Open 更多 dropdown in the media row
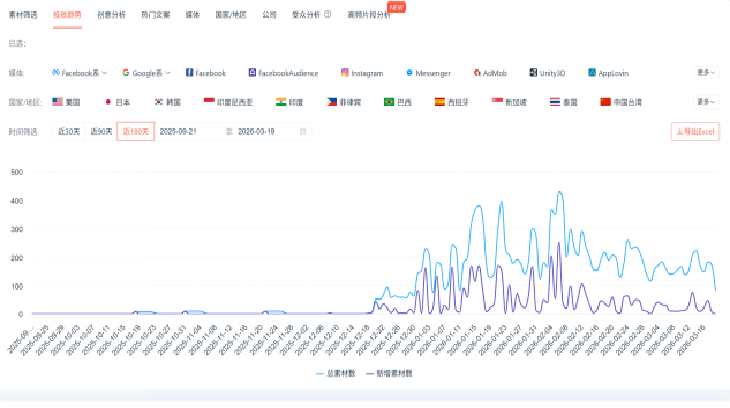The image size is (730, 408). click(706, 73)
